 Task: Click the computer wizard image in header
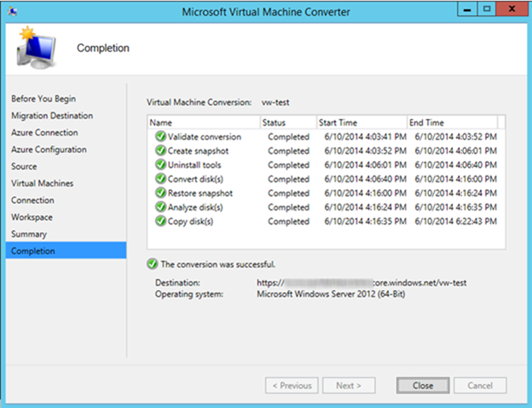(x=37, y=49)
